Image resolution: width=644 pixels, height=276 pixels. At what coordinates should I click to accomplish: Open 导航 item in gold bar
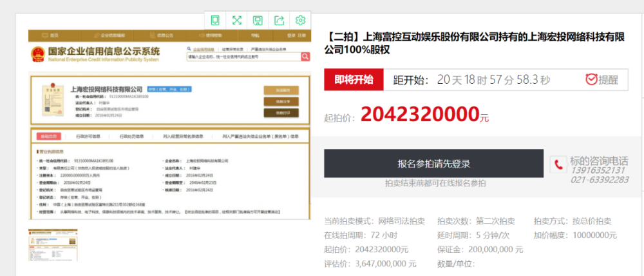point(255,35)
